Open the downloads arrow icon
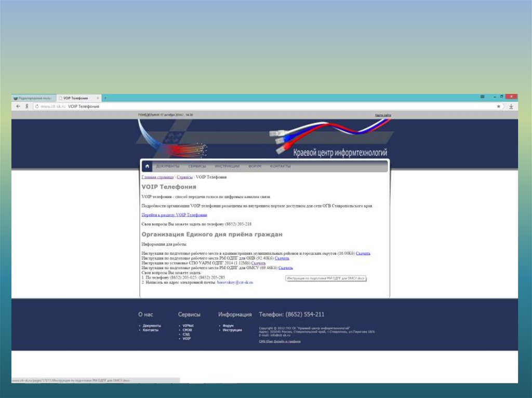The height and width of the screenshot is (398, 532). click(x=511, y=106)
